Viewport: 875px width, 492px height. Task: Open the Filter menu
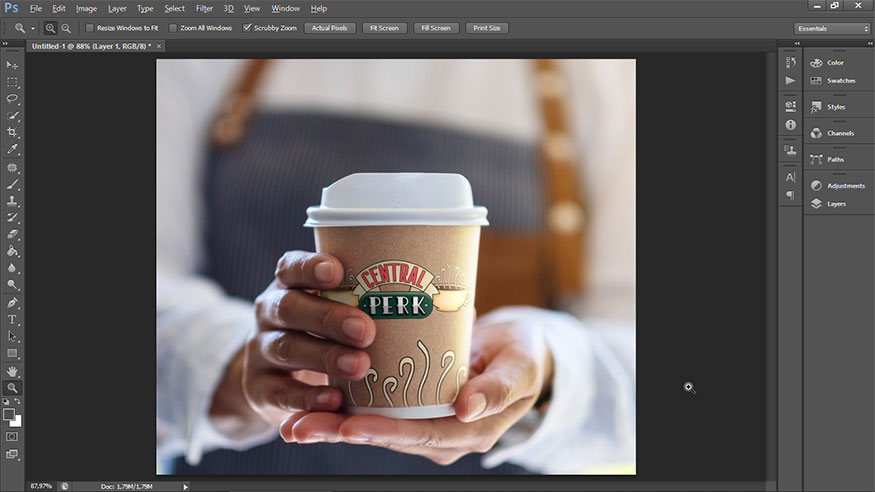click(x=204, y=8)
